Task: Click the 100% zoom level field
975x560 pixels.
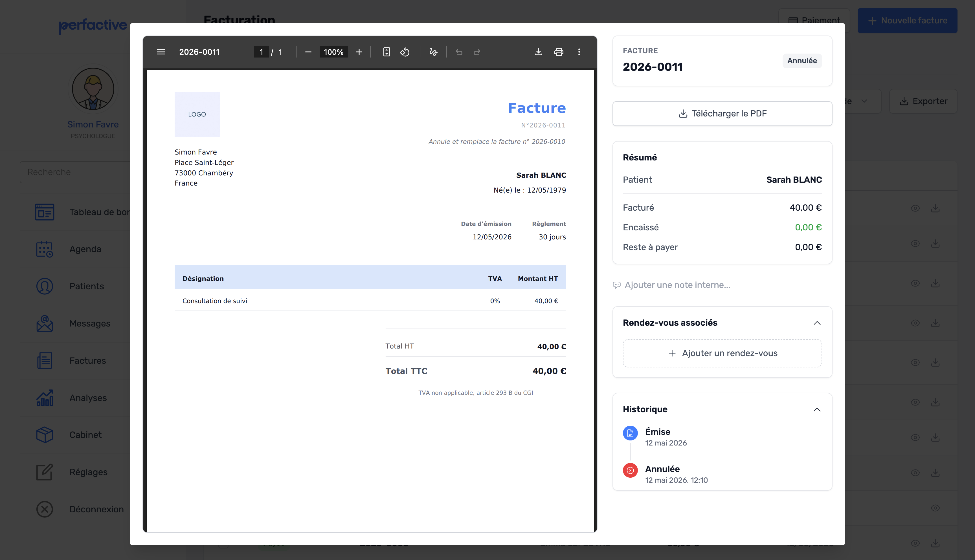Action: [x=333, y=52]
